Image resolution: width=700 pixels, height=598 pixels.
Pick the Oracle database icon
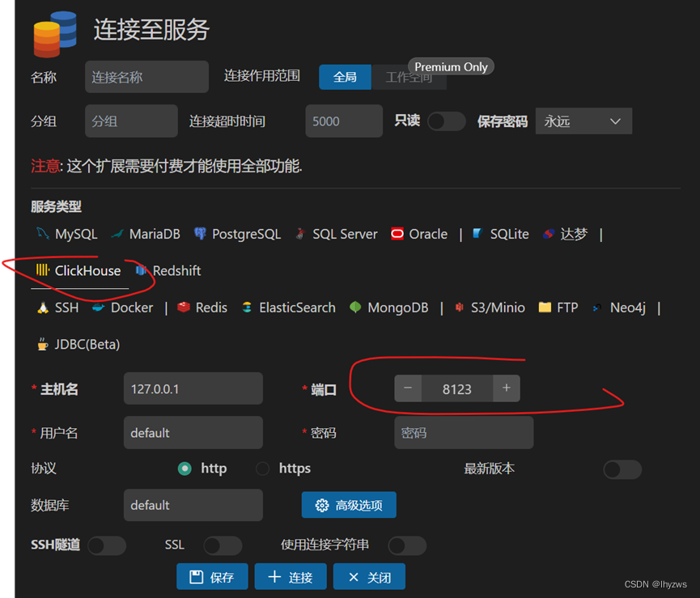pyautogui.click(x=397, y=233)
